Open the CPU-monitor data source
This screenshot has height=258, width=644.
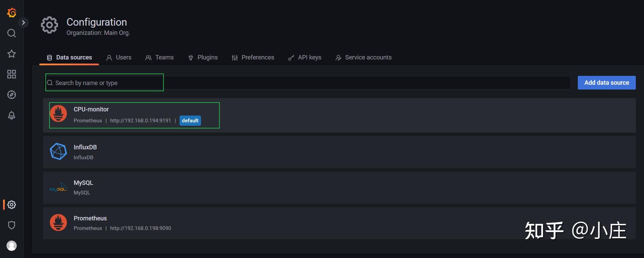click(x=339, y=116)
